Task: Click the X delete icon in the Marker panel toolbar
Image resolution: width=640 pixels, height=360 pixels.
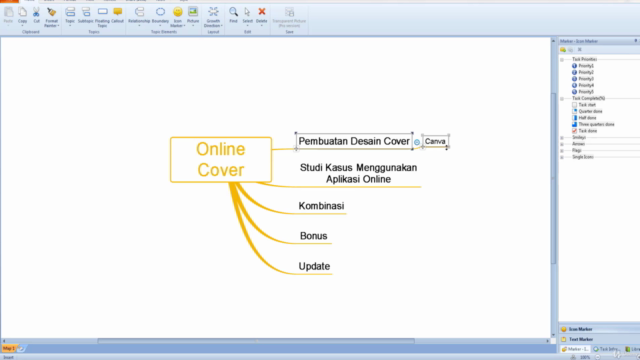Action: (x=580, y=50)
